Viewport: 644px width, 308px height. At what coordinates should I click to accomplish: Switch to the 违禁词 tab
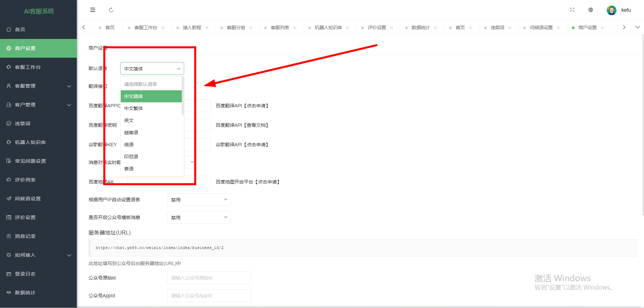point(497,28)
